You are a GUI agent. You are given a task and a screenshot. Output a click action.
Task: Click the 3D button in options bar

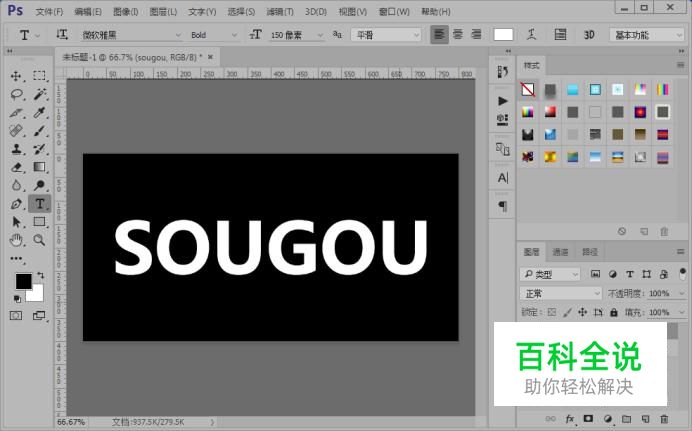click(x=589, y=34)
